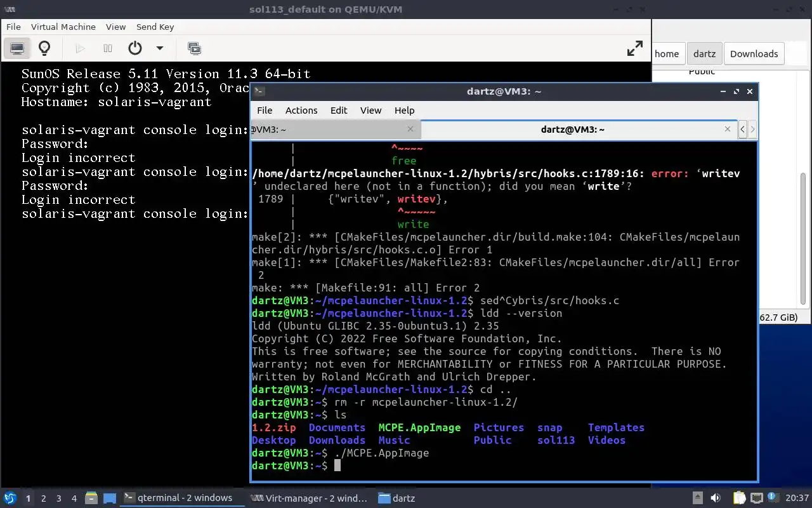Click 62.7 GiB free space status text
Screen dimensions: 812x508
778,317
